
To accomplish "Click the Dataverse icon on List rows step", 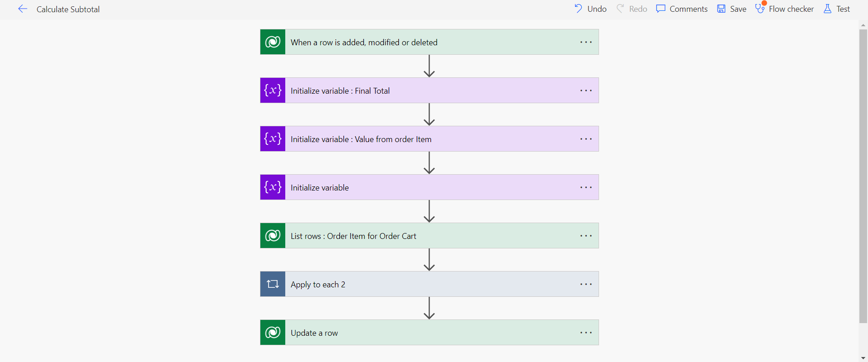I will pos(273,236).
